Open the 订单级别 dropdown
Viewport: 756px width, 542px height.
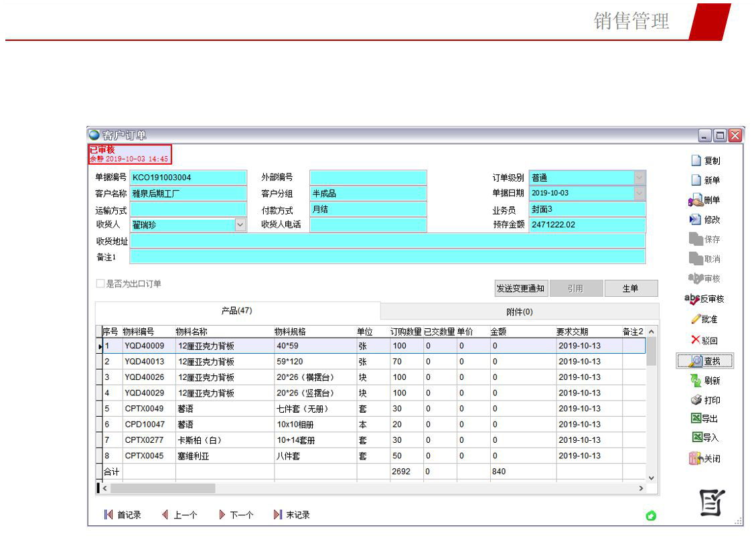pos(639,178)
